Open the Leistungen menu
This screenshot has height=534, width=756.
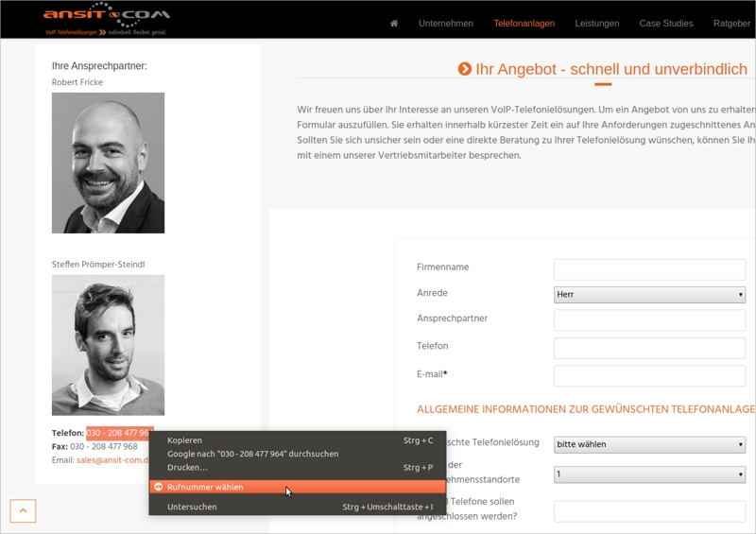(x=597, y=23)
